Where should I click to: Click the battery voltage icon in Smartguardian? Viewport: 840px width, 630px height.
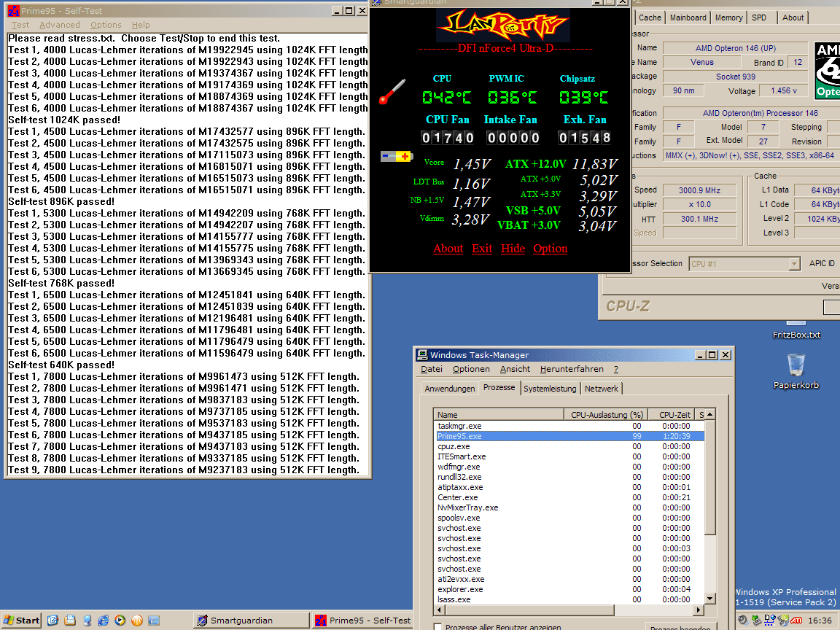(x=397, y=157)
